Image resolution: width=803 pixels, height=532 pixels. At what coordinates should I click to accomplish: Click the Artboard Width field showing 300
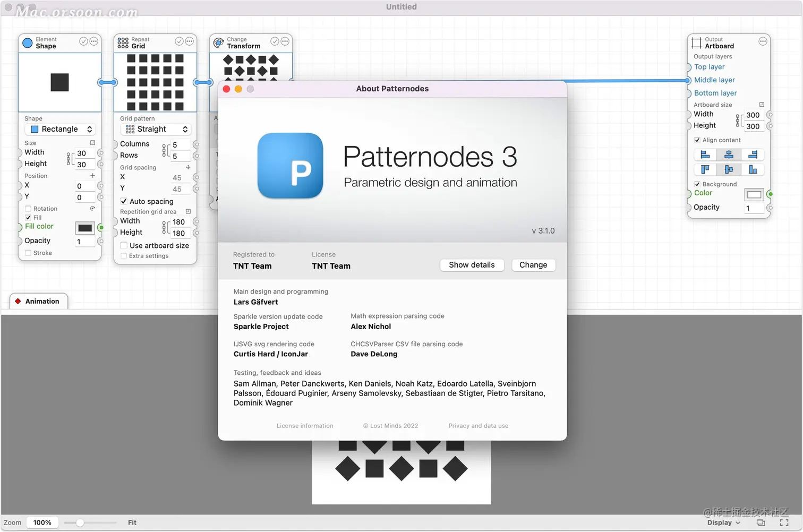[x=754, y=115]
